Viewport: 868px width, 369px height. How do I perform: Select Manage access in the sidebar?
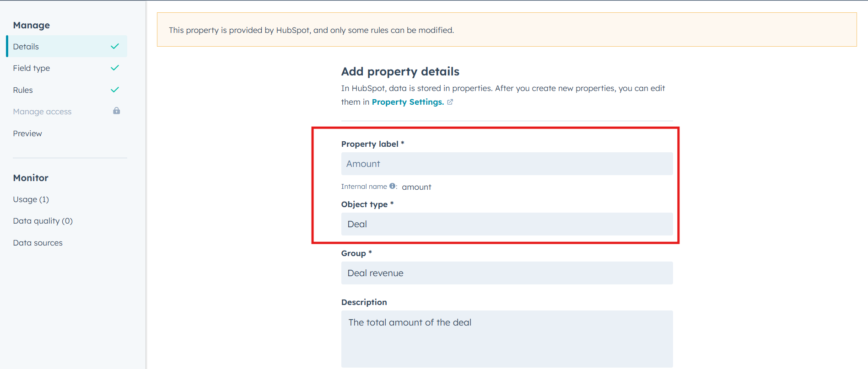(x=42, y=112)
